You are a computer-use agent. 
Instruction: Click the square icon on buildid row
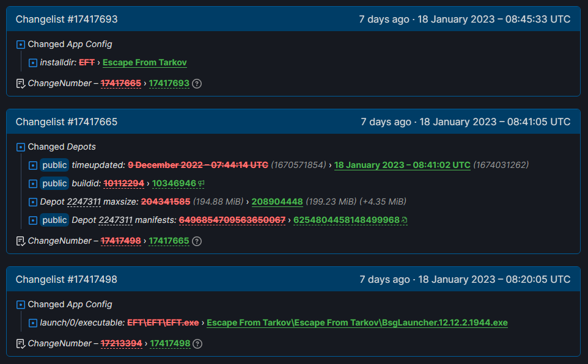pyautogui.click(x=33, y=184)
